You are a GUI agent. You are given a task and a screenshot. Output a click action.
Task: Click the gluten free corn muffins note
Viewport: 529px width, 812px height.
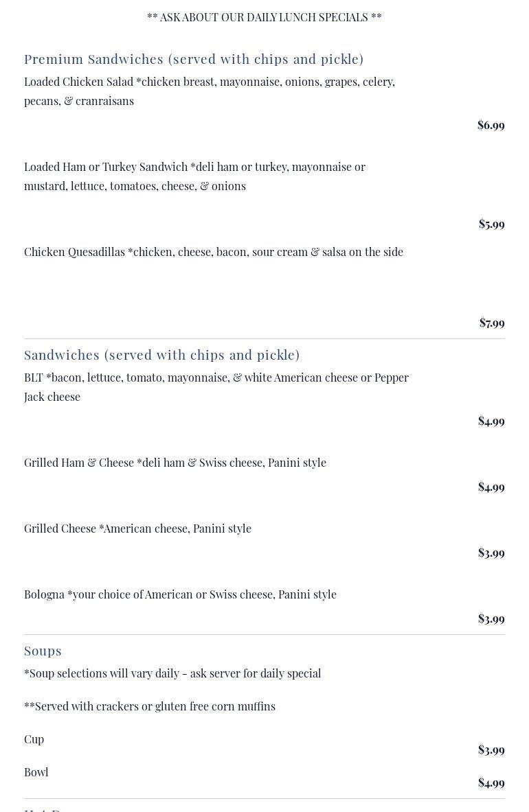pyautogui.click(x=149, y=706)
